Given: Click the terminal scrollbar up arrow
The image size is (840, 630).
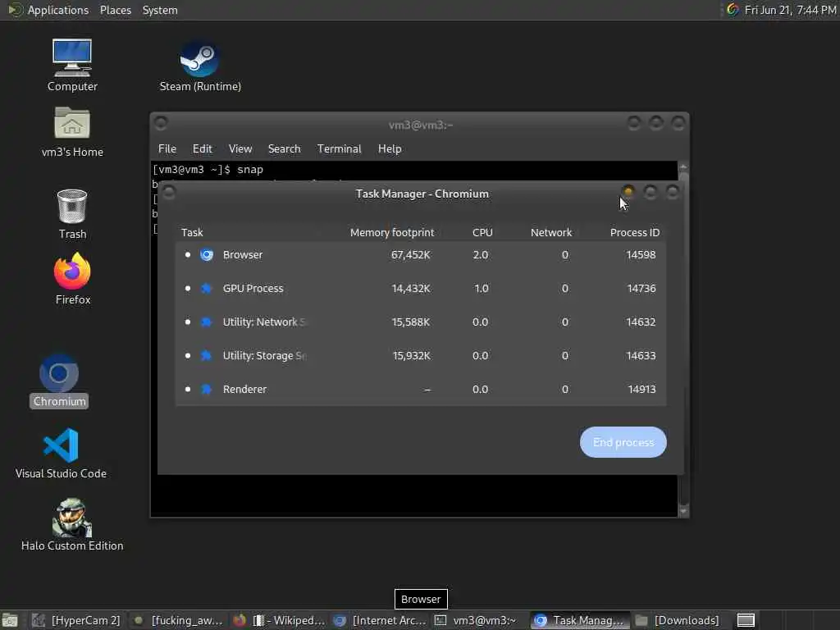Looking at the screenshot, I should (683, 167).
